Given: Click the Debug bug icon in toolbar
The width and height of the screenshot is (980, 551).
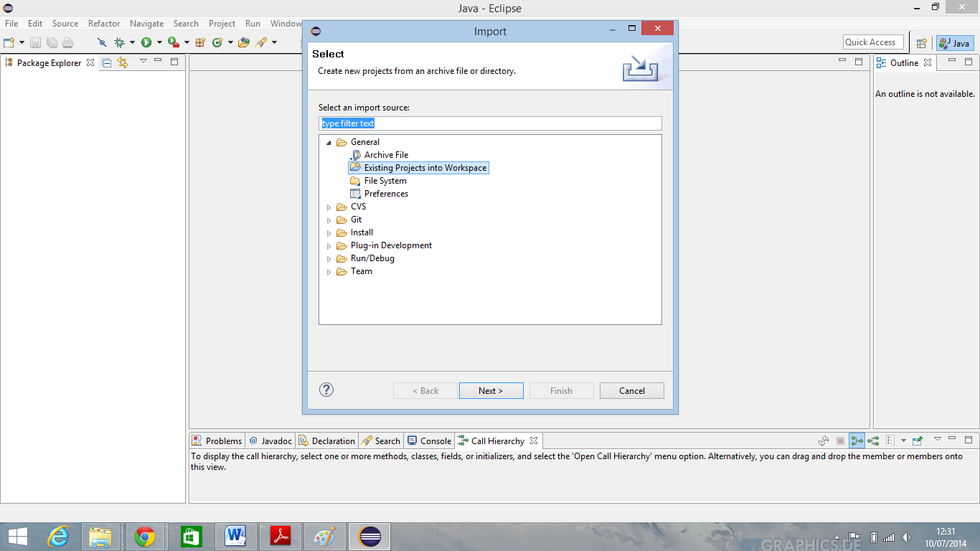Looking at the screenshot, I should click(119, 43).
